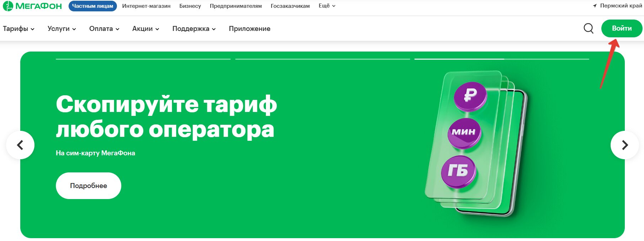Image resolution: width=644 pixels, height=241 pixels.
Task: Switch to the Бизнесу section
Action: tap(190, 6)
